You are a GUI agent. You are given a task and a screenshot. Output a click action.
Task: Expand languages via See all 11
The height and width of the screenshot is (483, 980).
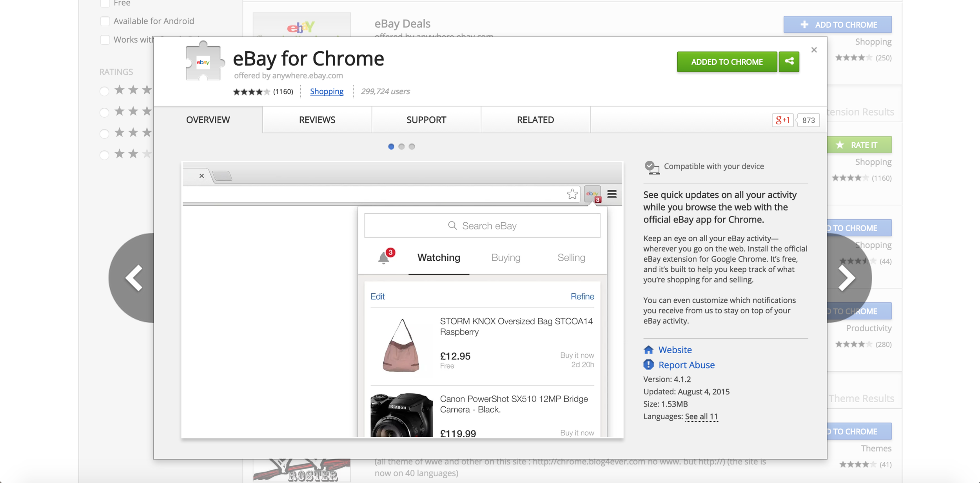[701, 416]
